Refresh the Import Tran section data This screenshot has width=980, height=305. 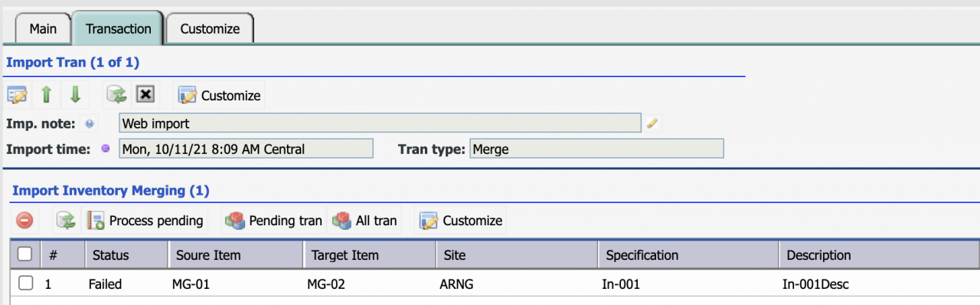116,95
